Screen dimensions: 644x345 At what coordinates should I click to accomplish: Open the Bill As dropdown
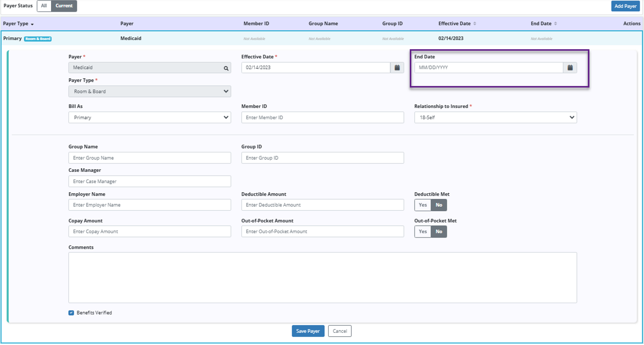(150, 118)
